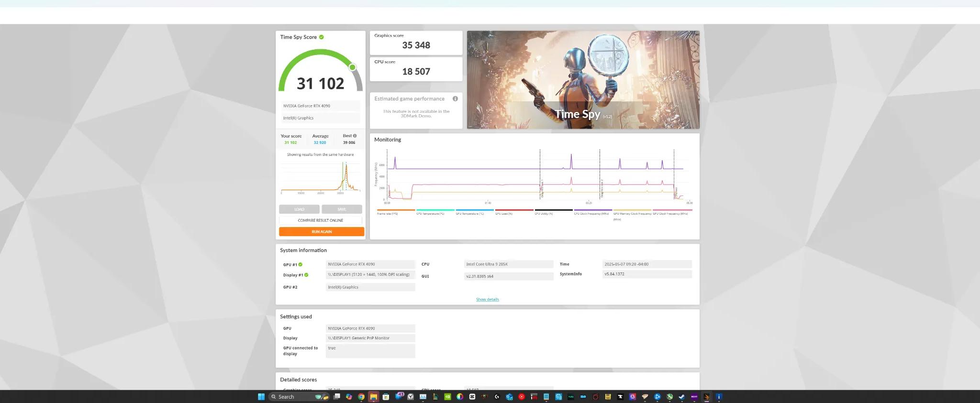Click the Graphics score 35 348 card

tap(416, 43)
